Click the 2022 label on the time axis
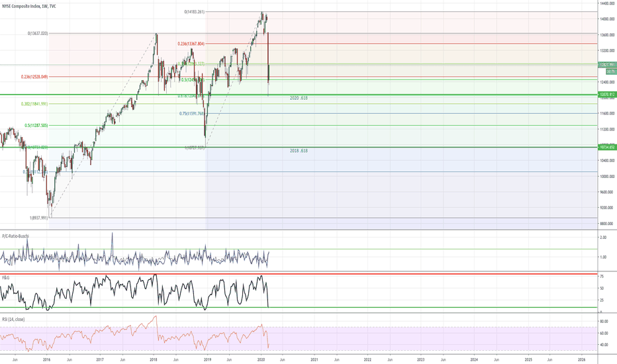617x364 pixels. coord(367,359)
